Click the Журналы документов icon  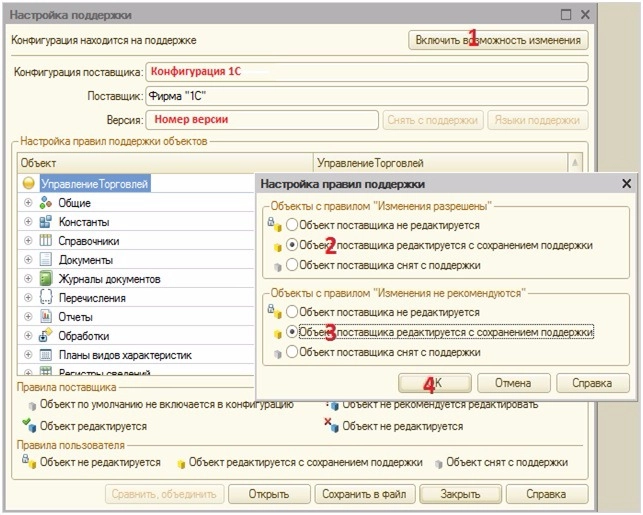pos(46,279)
